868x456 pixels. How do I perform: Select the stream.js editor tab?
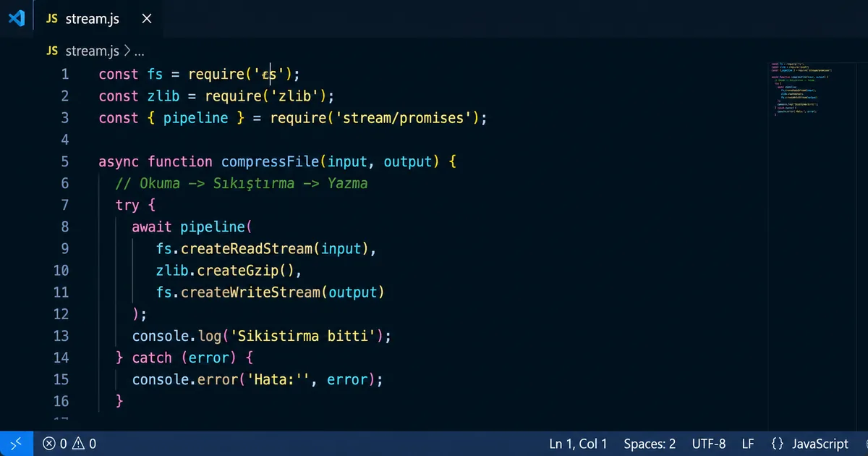[98, 19]
